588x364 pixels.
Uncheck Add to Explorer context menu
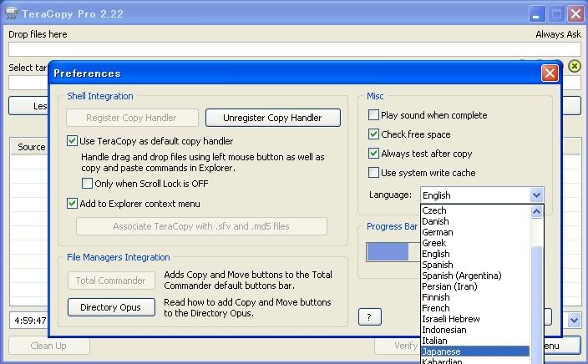pyautogui.click(x=72, y=204)
